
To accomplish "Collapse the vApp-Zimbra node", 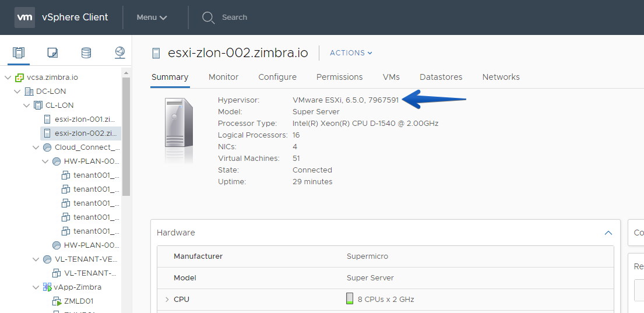I will [x=36, y=287].
